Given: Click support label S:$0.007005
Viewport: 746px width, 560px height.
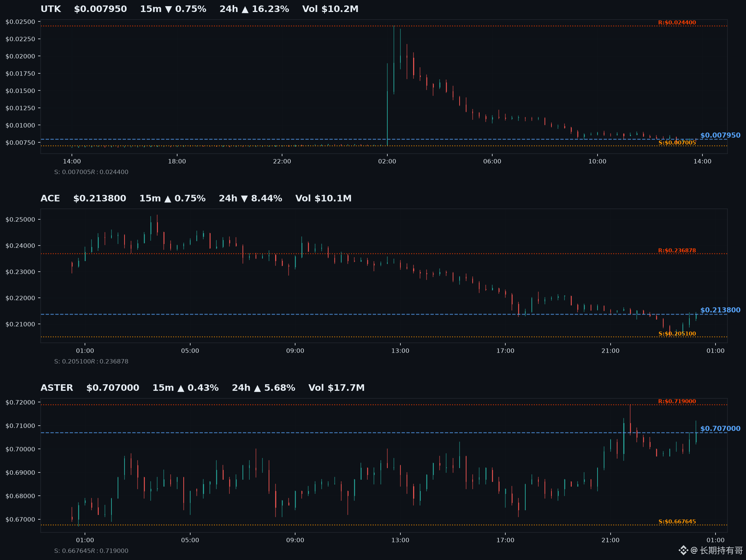Looking at the screenshot, I should (x=677, y=143).
